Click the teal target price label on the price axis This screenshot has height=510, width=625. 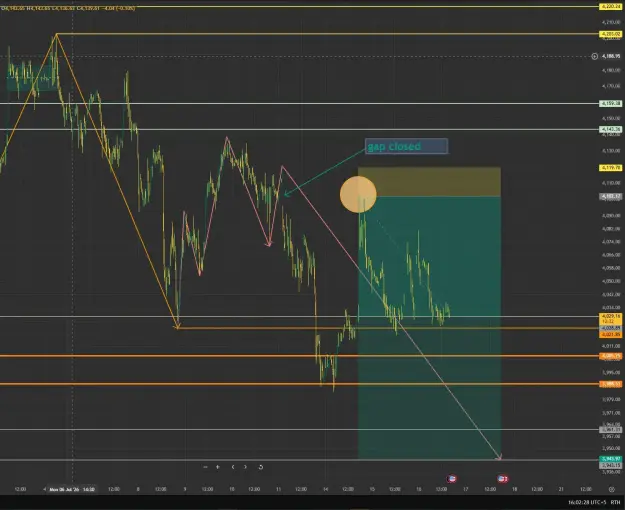[611, 459]
